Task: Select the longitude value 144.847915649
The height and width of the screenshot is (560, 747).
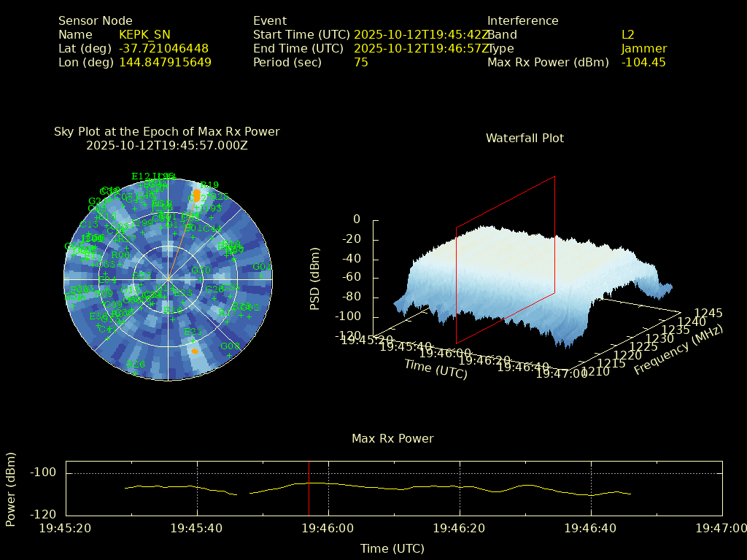Action: coord(165,62)
